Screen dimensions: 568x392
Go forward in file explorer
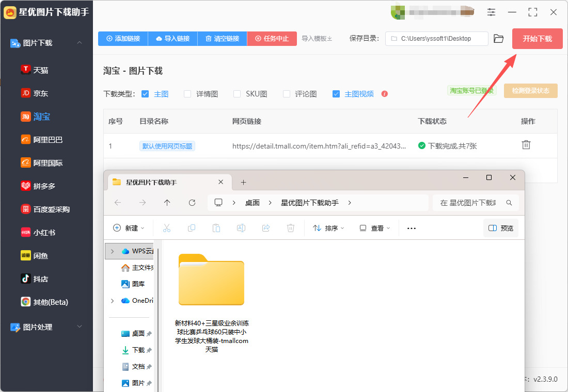coord(143,202)
